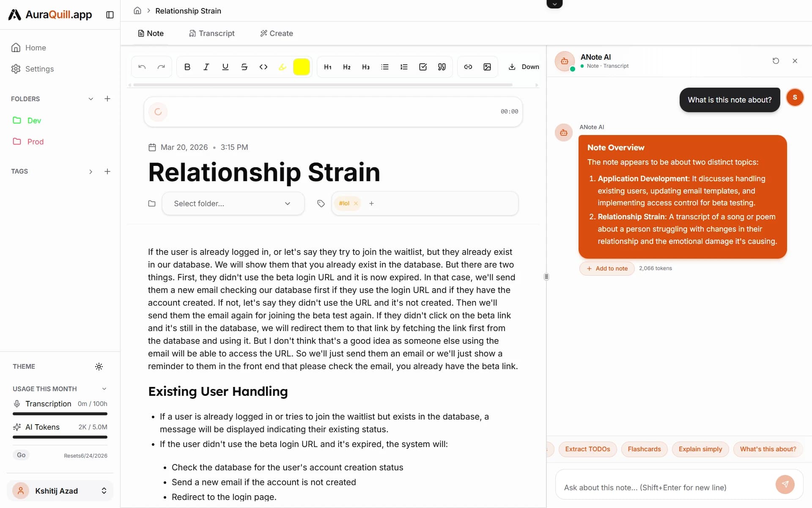
Task: Switch to the Transcript tab
Action: [212, 33]
